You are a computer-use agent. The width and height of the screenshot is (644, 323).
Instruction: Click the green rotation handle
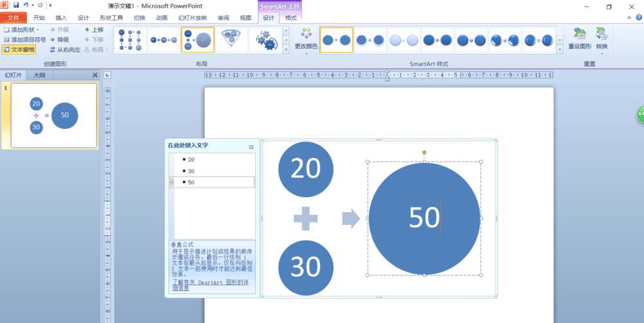tap(424, 152)
